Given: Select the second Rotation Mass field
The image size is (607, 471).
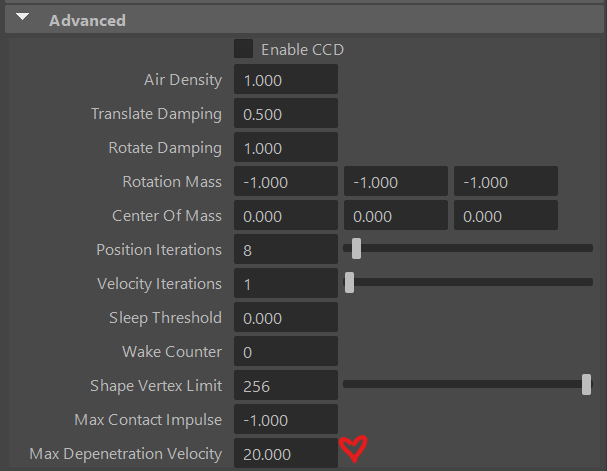Looking at the screenshot, I should click(x=396, y=182).
